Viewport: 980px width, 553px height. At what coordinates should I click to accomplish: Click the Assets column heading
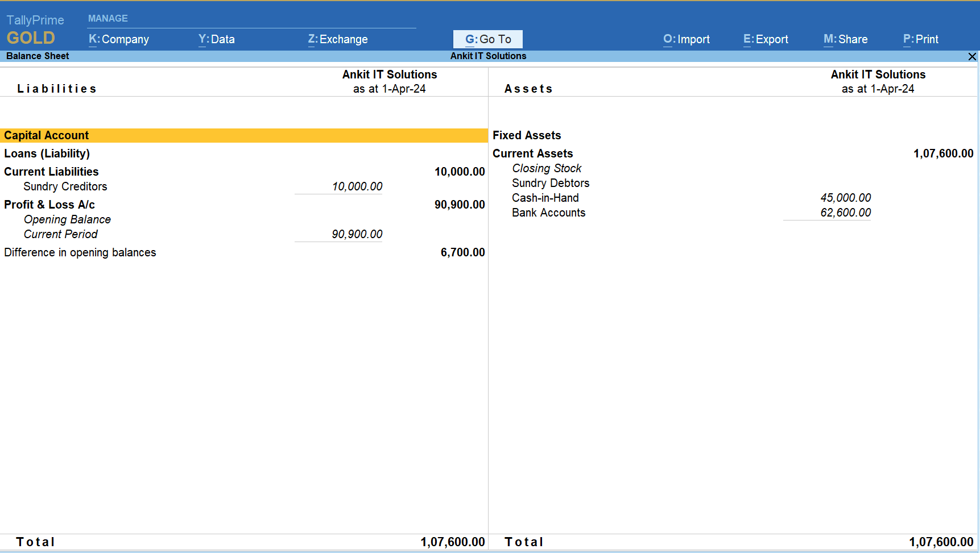[528, 89]
